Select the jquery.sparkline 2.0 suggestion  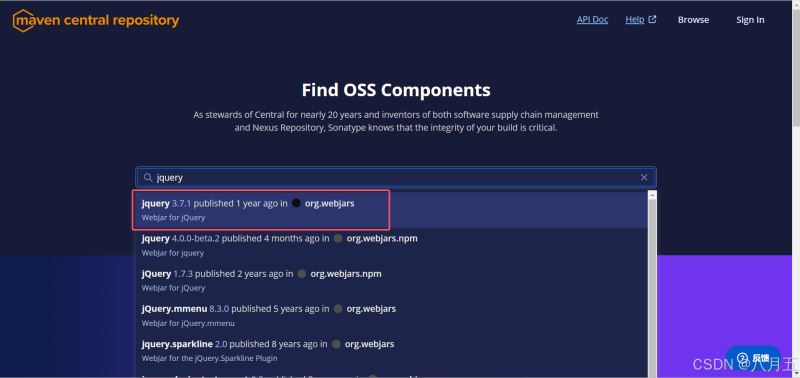coord(391,350)
